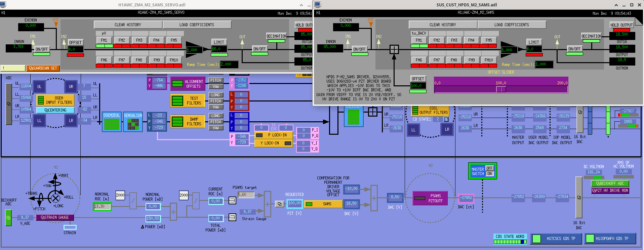
Task: Open the OSEM INPUT FILTERS block
Action: (55, 100)
